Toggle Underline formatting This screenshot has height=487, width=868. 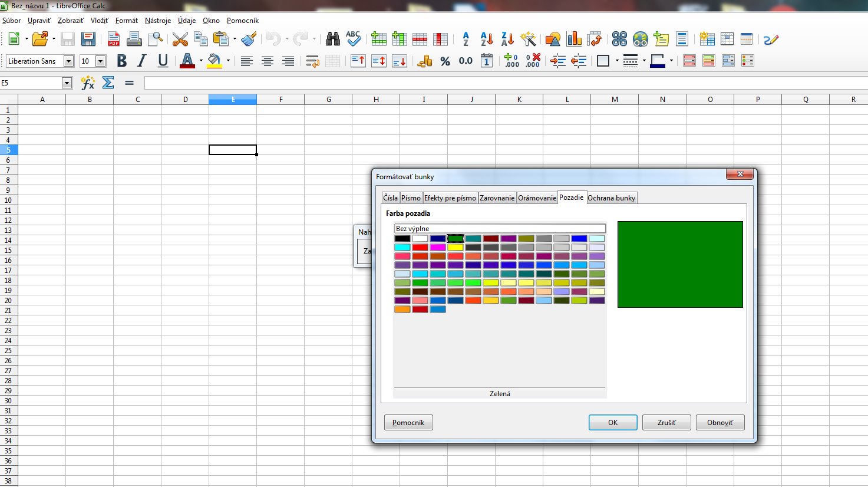(163, 61)
